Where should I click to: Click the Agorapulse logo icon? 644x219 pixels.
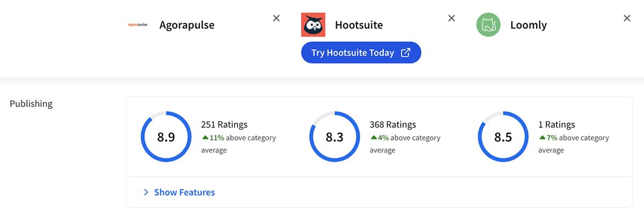click(x=137, y=25)
